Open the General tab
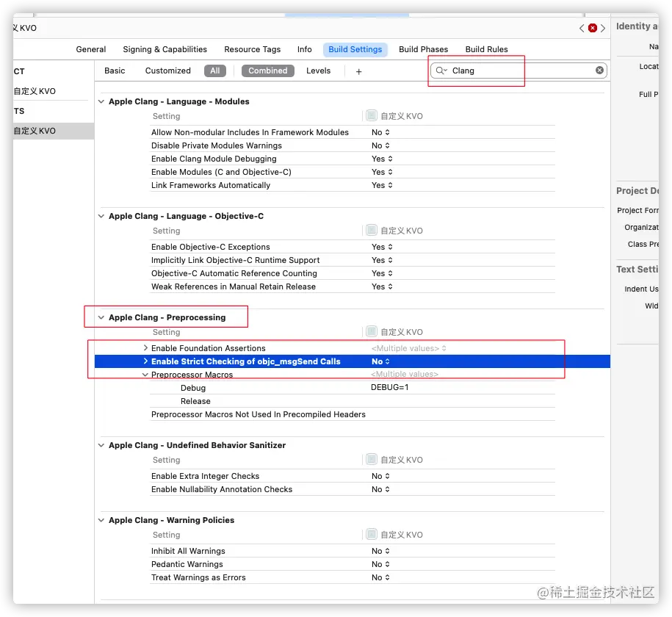Image resolution: width=672 pixels, height=617 pixels. pyautogui.click(x=91, y=49)
